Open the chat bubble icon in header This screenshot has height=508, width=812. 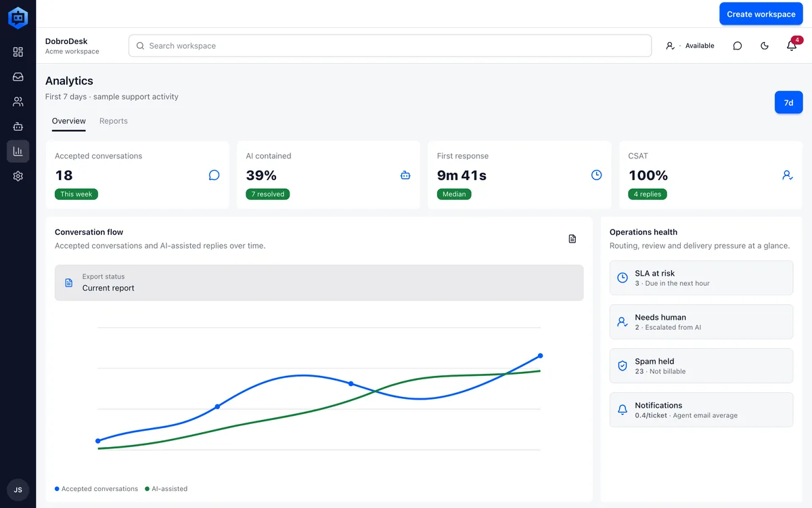pyautogui.click(x=738, y=45)
